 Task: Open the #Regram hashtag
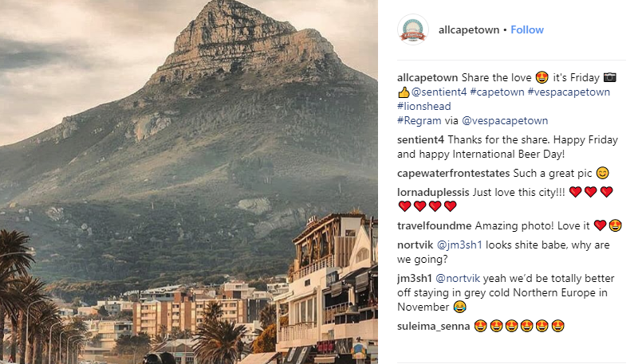pos(419,121)
